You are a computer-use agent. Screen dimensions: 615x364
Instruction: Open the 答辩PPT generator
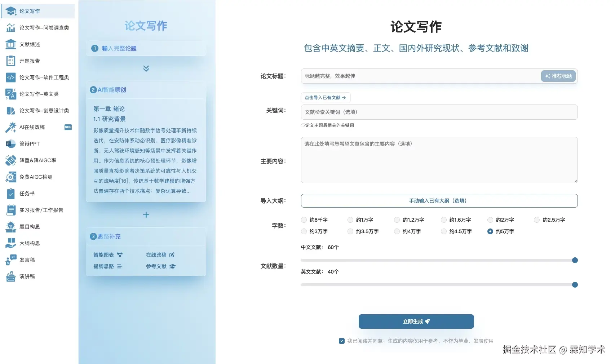(29, 144)
